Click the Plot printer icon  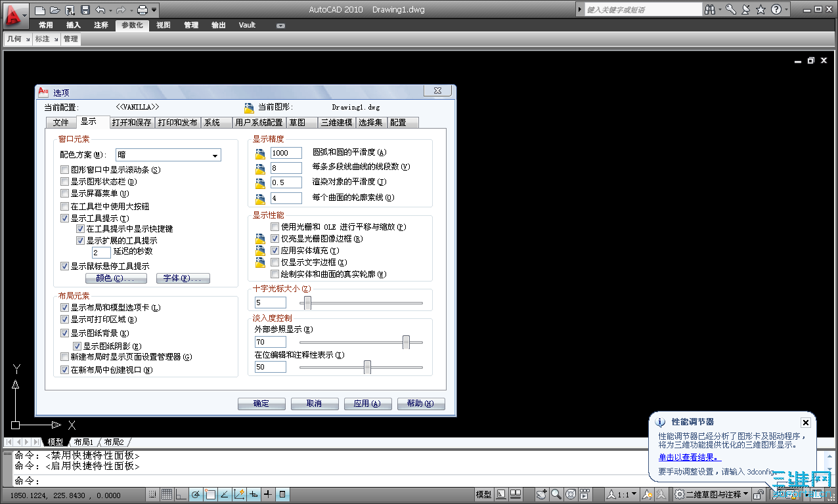tap(143, 10)
